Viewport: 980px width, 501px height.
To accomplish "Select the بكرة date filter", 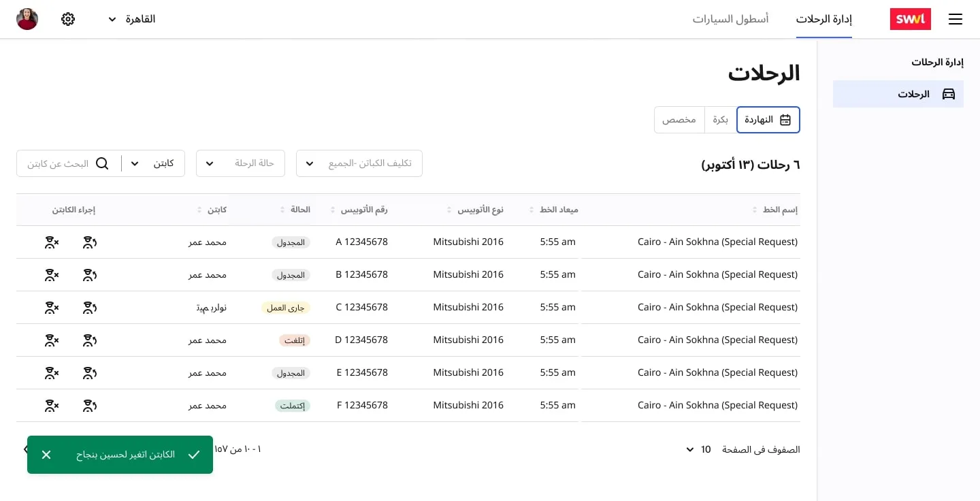I will tap(720, 120).
